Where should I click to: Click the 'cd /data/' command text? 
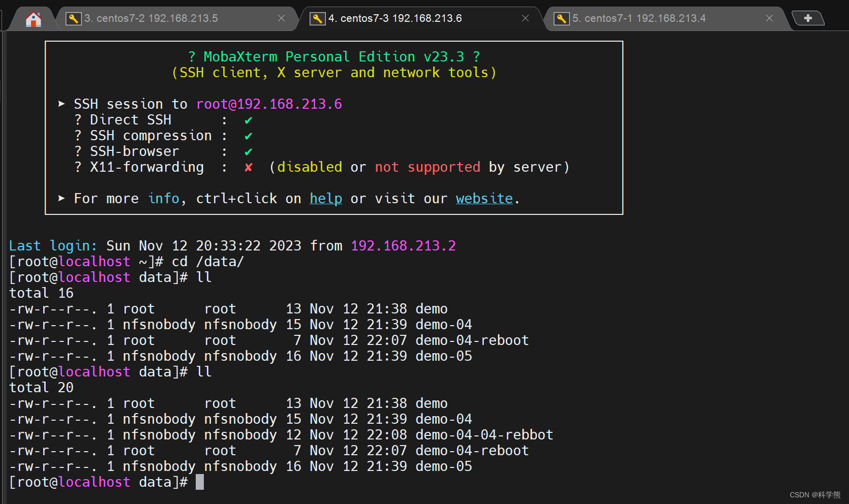(208, 262)
